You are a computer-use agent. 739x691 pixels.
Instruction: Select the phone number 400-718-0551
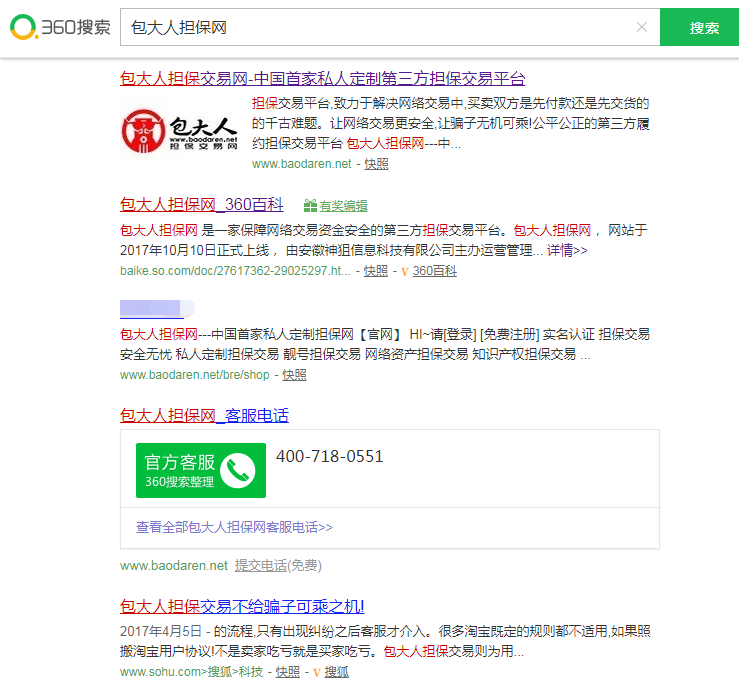click(x=329, y=457)
